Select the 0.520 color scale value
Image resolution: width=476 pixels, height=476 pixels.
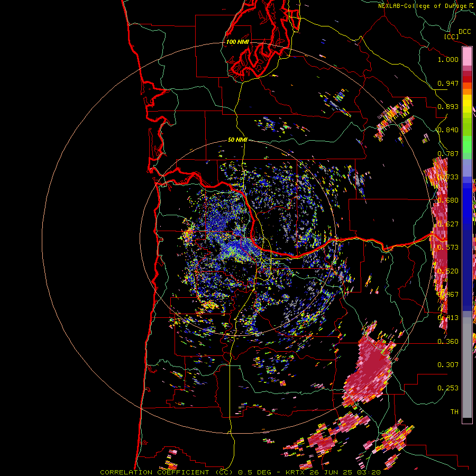tap(448, 271)
